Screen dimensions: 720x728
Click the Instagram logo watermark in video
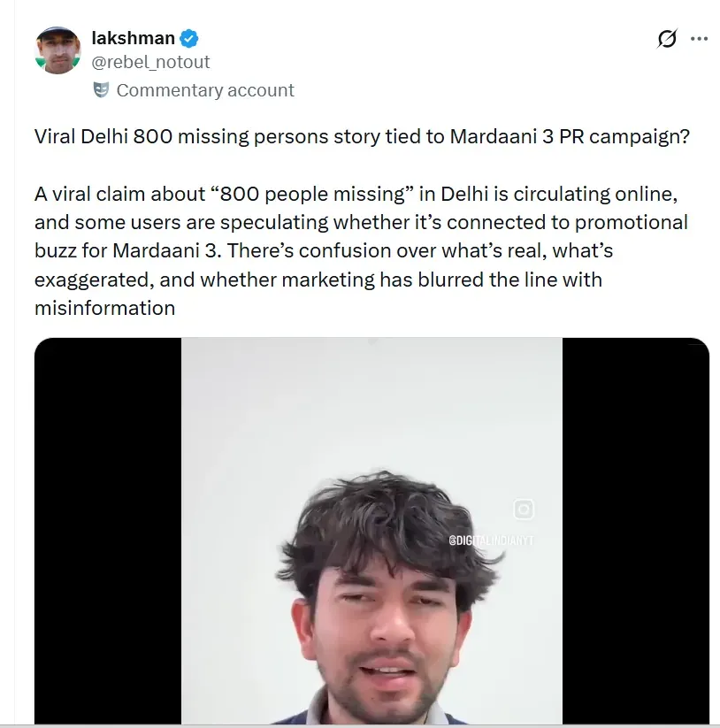click(x=524, y=509)
